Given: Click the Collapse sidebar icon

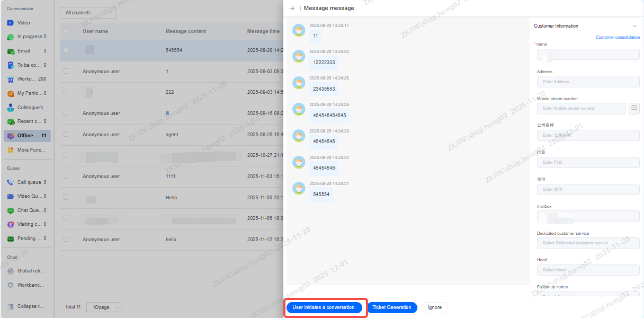Looking at the screenshot, I should [x=10, y=306].
